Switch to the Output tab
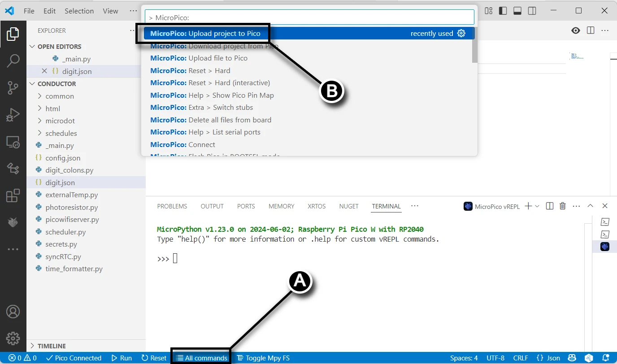This screenshot has height=364, width=617. click(212, 206)
